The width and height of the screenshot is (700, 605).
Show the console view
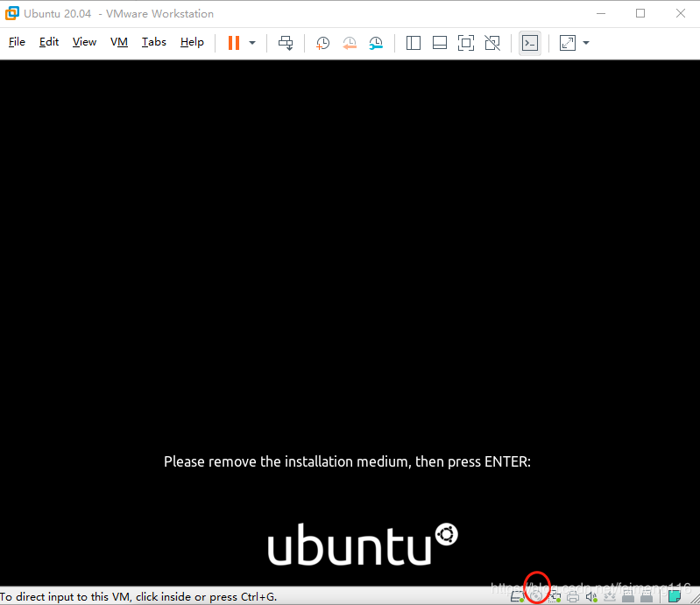530,43
